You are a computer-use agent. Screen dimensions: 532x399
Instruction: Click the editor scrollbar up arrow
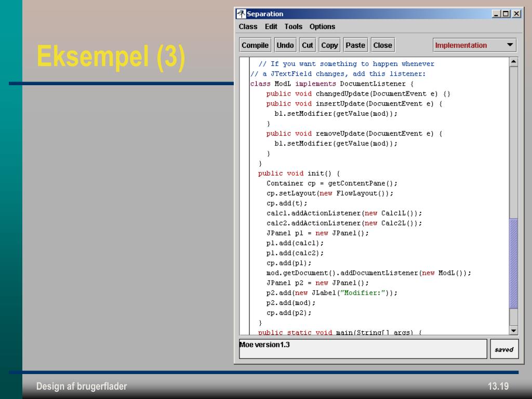click(x=514, y=62)
